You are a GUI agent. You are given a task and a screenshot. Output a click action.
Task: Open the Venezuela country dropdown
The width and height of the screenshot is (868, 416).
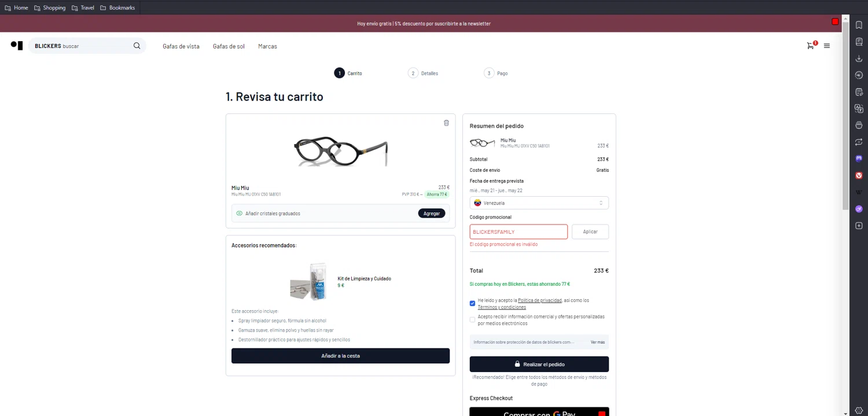click(539, 203)
